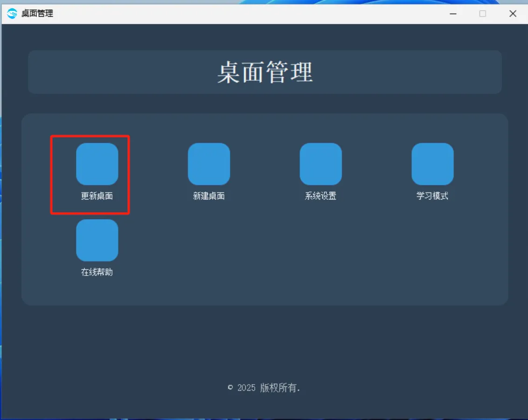The image size is (528, 420).
Task: Open the 新建桌面 (New Desktop) icon
Action: point(209,164)
